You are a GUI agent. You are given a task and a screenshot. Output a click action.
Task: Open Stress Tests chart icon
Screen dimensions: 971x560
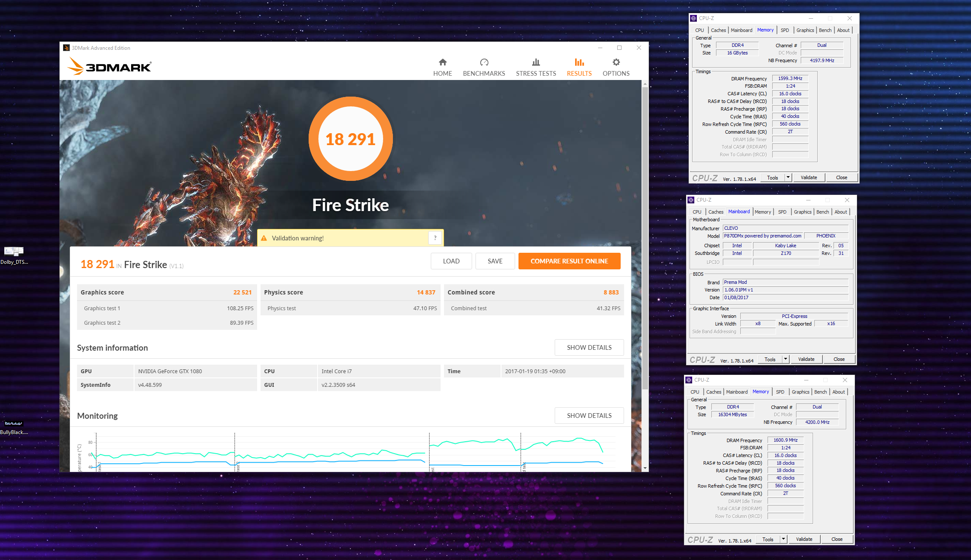tap(536, 63)
